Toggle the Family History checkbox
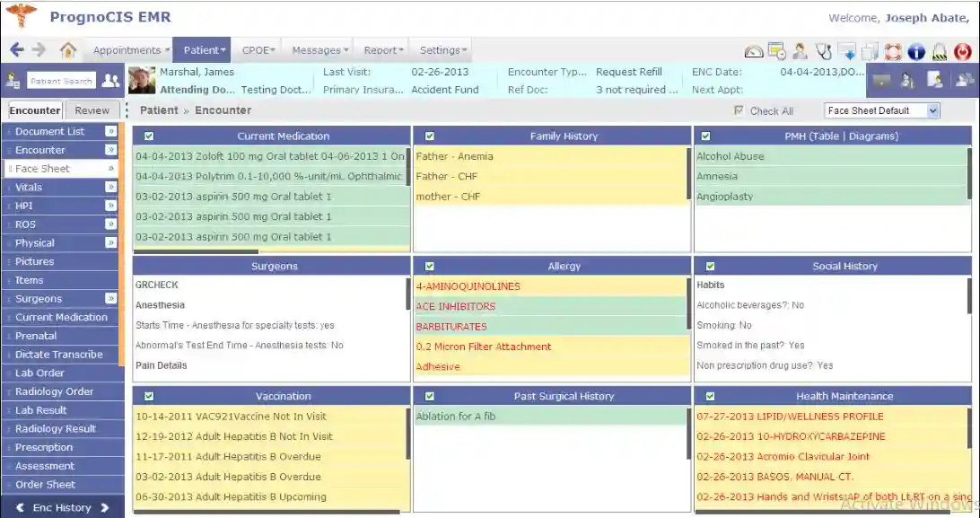The image size is (980, 518). (429, 136)
